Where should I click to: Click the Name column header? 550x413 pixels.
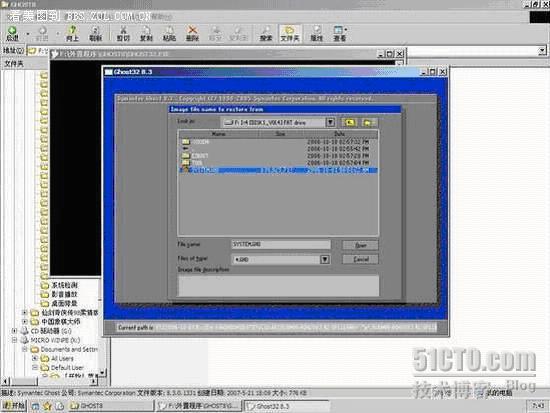(219, 134)
